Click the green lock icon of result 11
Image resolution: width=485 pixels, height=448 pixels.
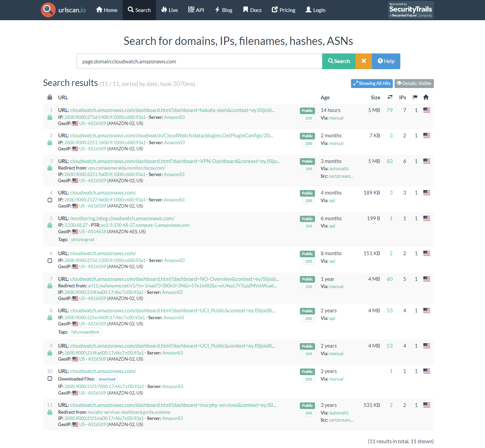point(50,412)
